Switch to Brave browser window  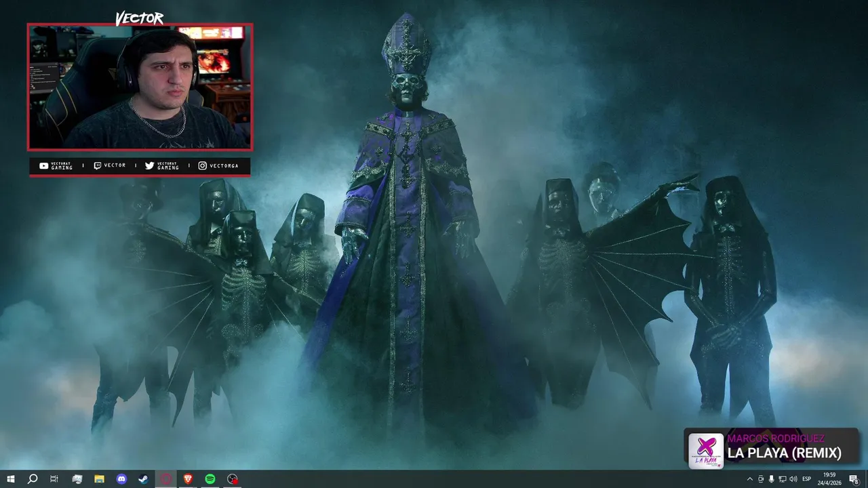[189, 479]
